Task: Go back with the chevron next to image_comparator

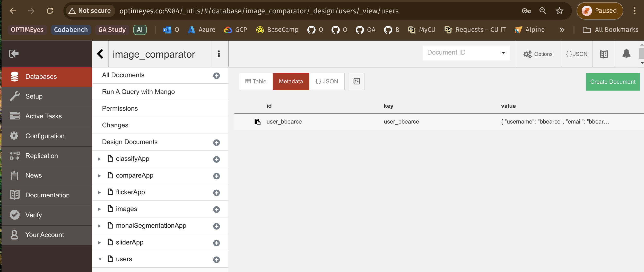Action: pyautogui.click(x=100, y=54)
